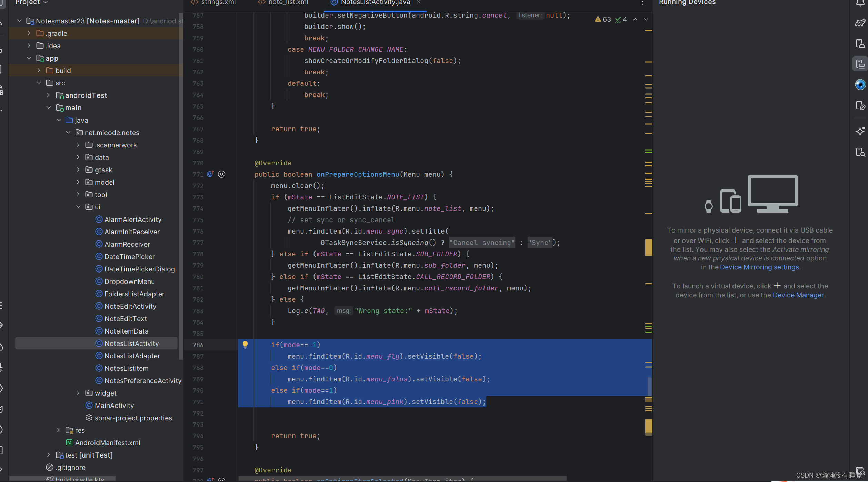This screenshot has width=868, height=482.
Task: Toggle the Running Devices tool window
Action: [x=860, y=64]
